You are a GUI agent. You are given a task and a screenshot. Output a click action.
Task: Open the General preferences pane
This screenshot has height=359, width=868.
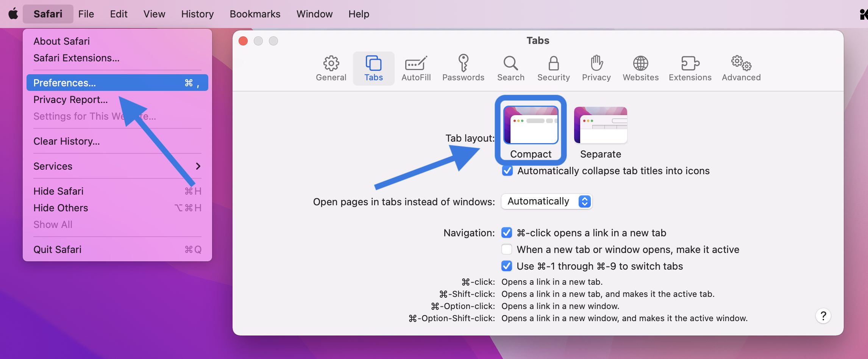pyautogui.click(x=331, y=69)
